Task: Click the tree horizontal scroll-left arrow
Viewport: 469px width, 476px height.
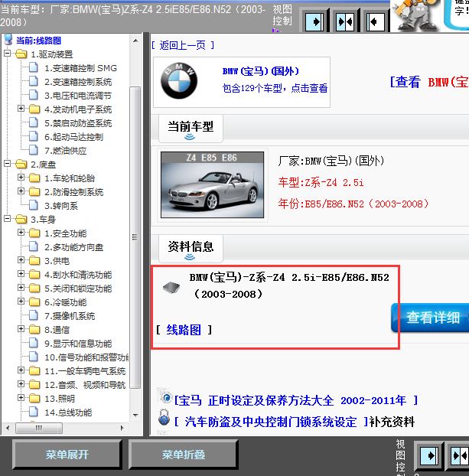Action: (8, 428)
